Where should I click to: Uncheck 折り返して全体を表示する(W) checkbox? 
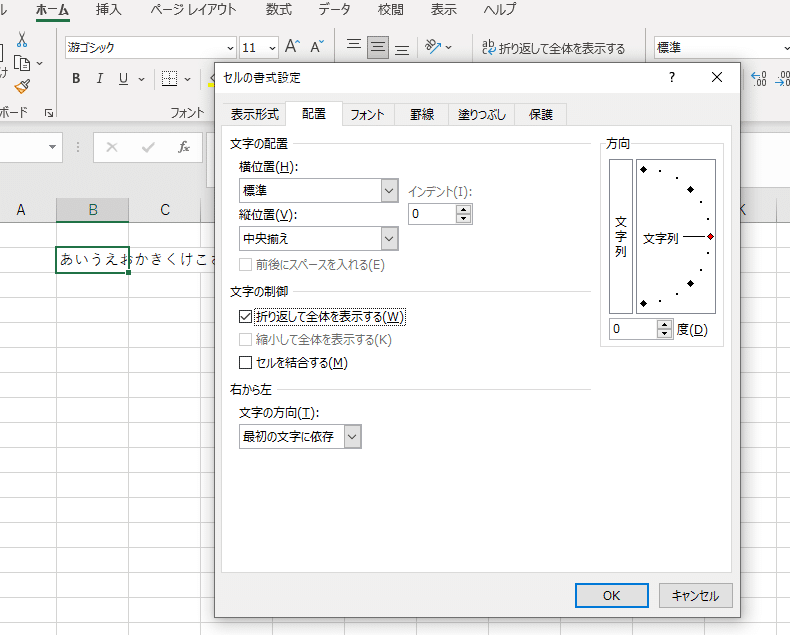click(x=245, y=316)
